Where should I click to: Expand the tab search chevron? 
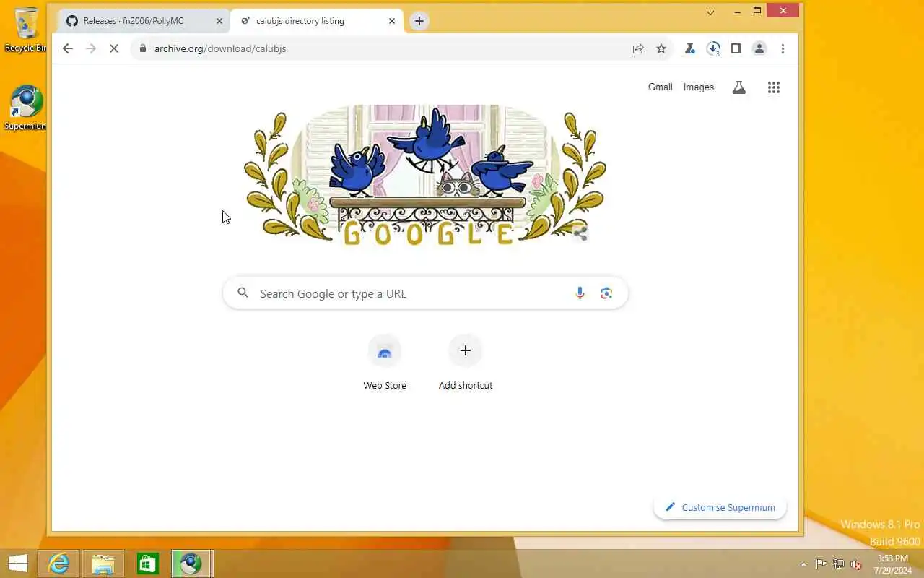click(x=710, y=12)
